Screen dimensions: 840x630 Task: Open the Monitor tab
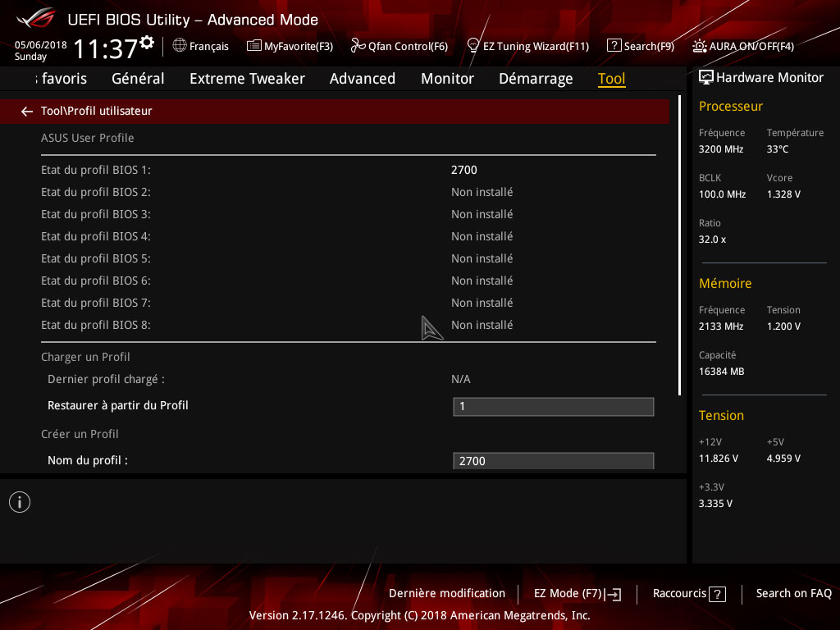(x=447, y=78)
